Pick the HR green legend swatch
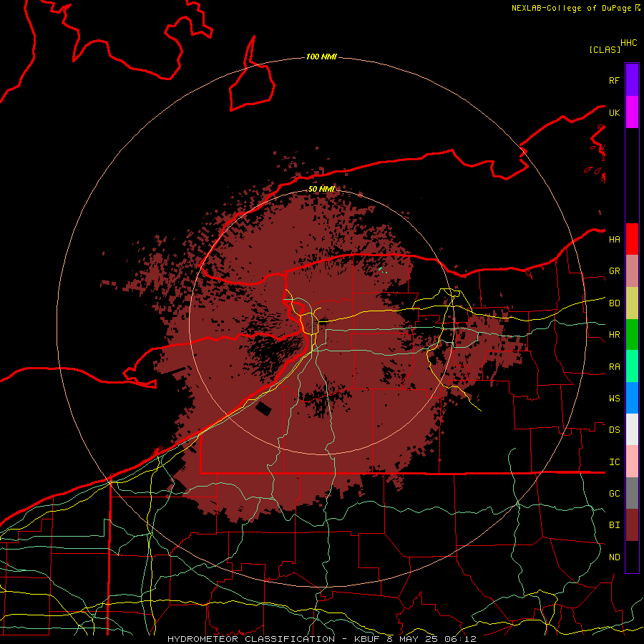This screenshot has width=644, height=644. (632, 334)
